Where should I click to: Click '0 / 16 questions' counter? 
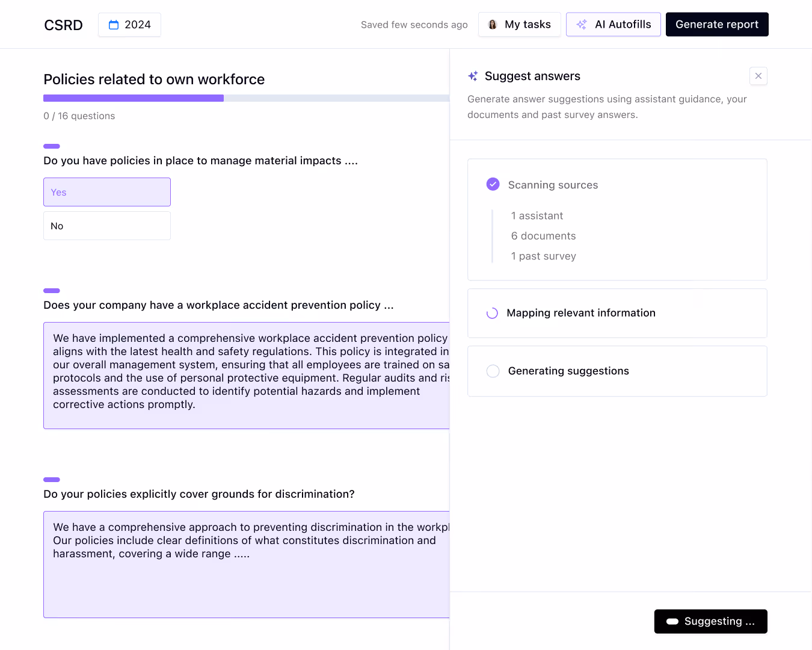pyautogui.click(x=79, y=116)
